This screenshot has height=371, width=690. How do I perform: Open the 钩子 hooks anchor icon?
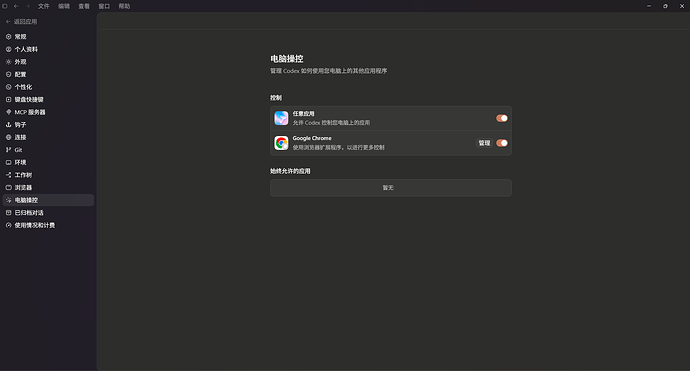pos(8,125)
